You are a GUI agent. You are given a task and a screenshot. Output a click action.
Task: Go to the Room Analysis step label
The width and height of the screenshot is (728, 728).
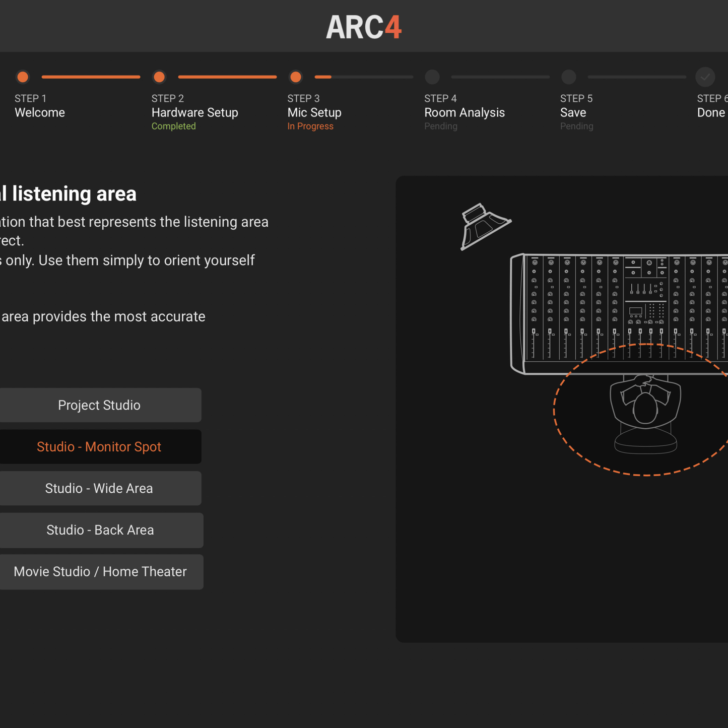coord(465,112)
